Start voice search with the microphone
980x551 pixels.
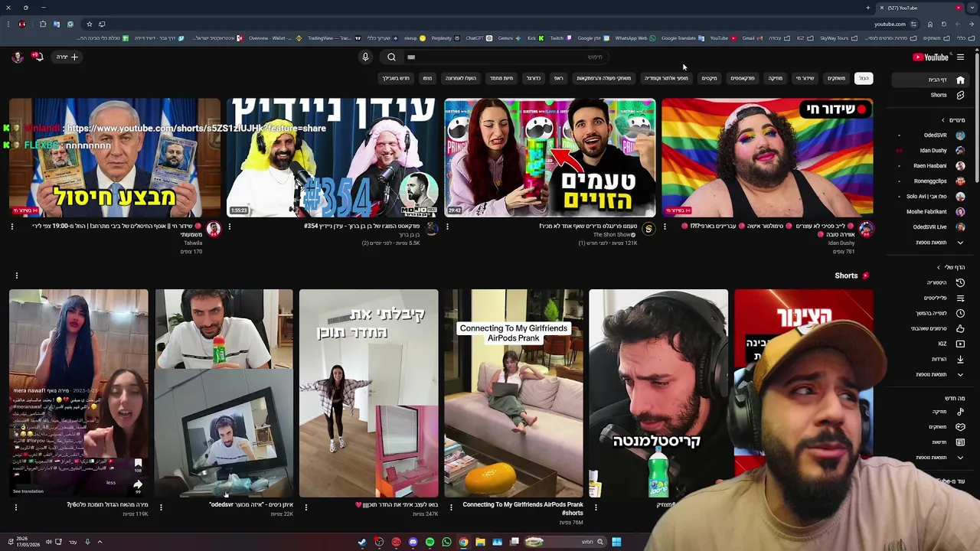click(365, 57)
